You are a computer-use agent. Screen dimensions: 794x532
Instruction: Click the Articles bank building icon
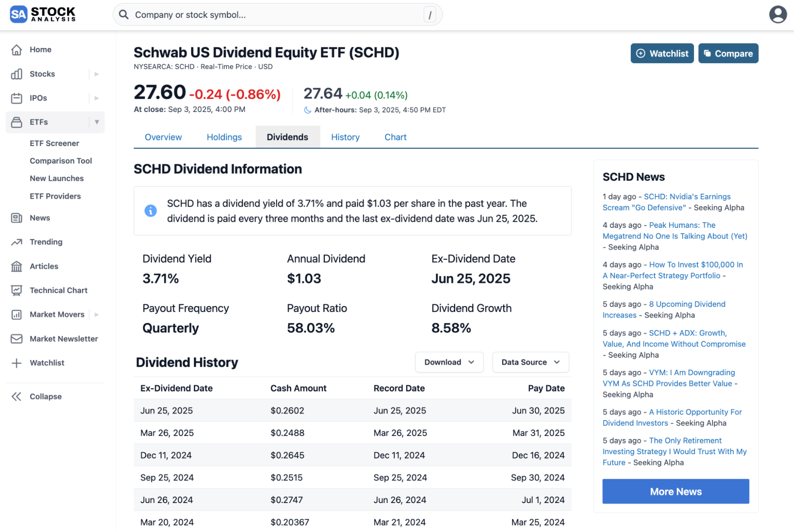[17, 266]
